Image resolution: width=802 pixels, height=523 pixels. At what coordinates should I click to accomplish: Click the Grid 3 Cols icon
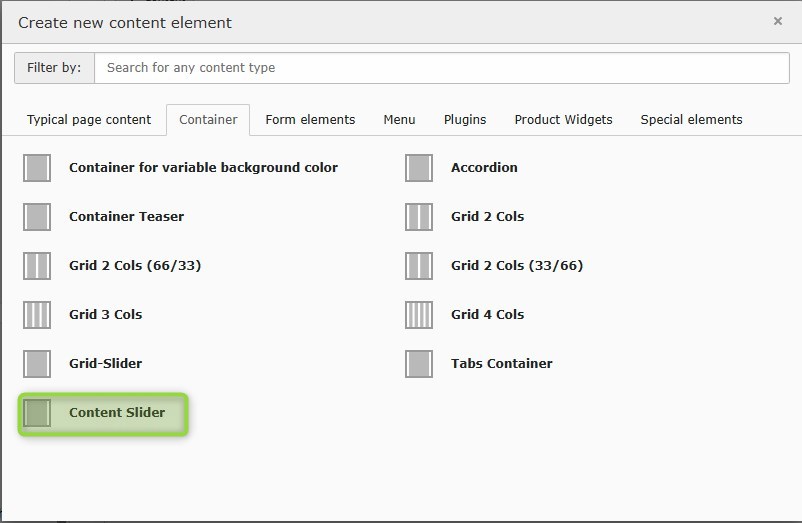[37, 315]
